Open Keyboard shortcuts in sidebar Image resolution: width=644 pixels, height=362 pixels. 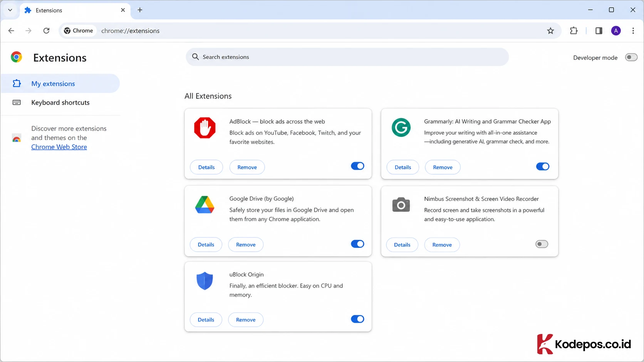60,102
